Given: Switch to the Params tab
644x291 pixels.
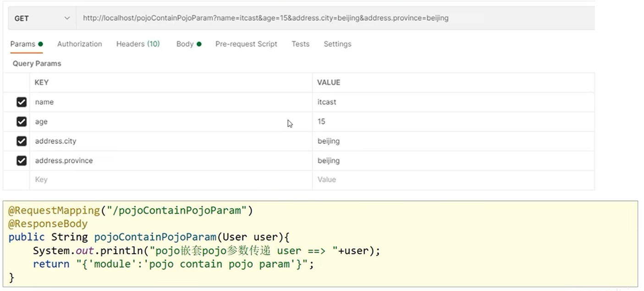Looking at the screenshot, I should (x=27, y=44).
